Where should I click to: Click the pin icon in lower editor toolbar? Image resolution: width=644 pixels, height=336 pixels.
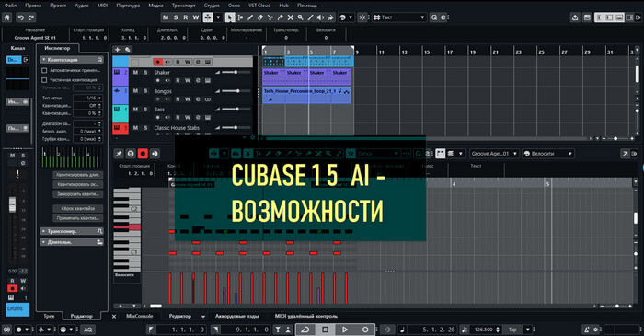click(x=119, y=154)
